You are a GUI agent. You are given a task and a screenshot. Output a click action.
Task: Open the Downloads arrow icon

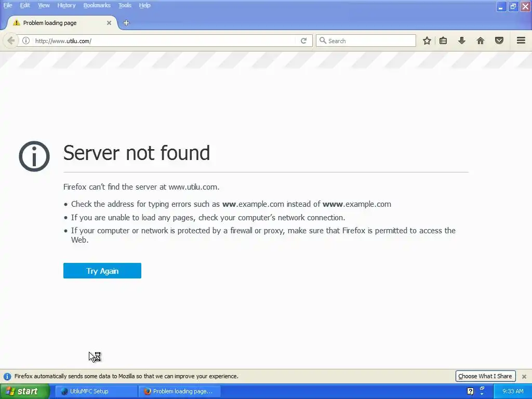click(x=461, y=41)
